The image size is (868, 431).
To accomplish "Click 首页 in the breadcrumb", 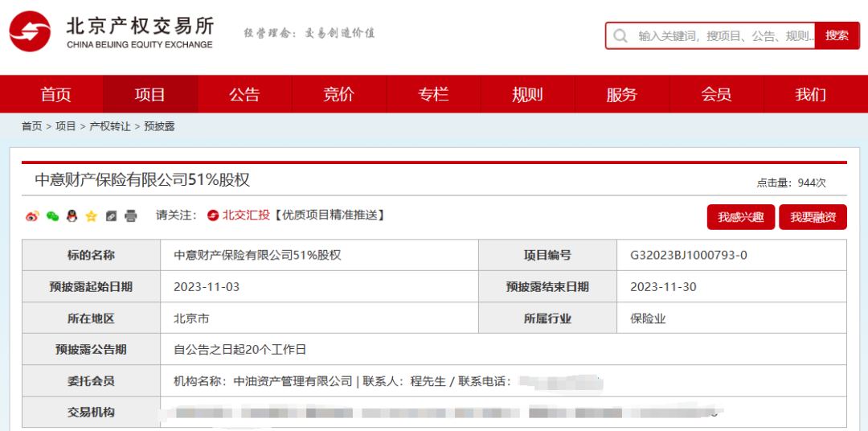I will [31, 127].
